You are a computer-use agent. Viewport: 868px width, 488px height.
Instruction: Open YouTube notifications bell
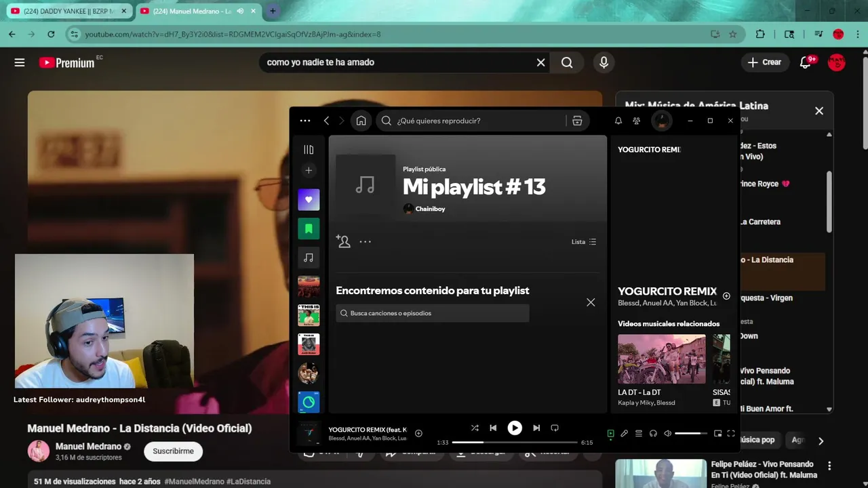(806, 62)
